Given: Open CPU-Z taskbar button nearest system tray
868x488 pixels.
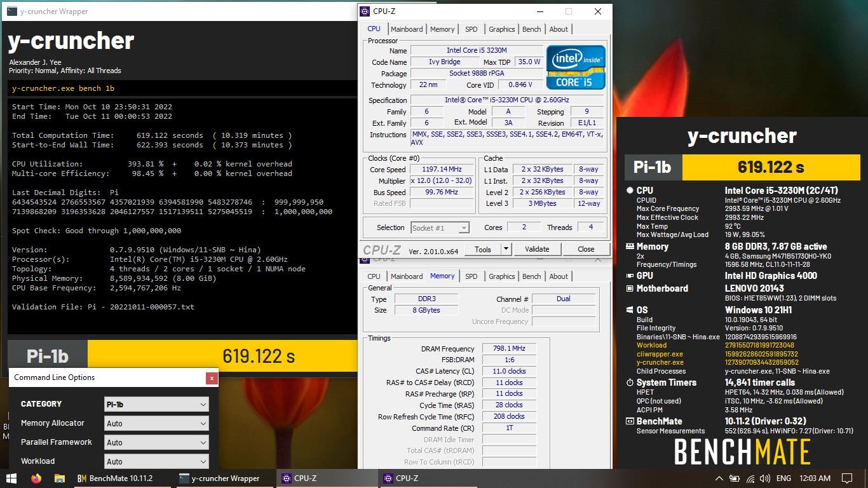Looking at the screenshot, I should tap(429, 478).
